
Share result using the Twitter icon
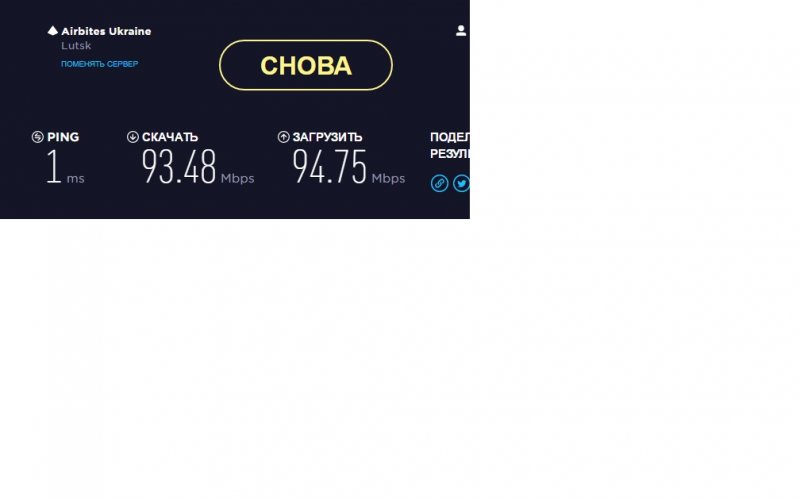[461, 183]
